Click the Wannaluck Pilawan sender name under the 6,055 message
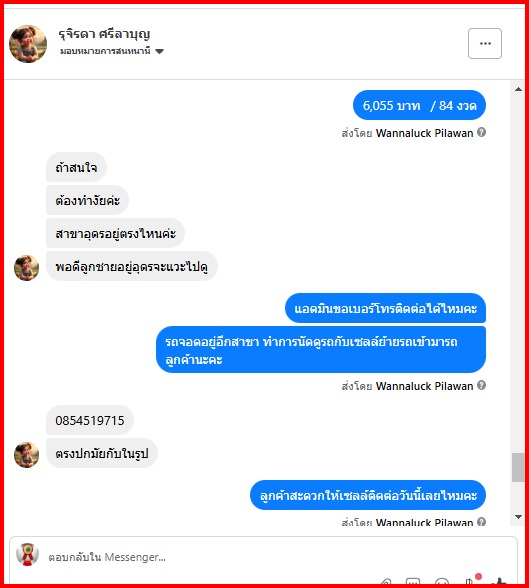 [x=424, y=133]
